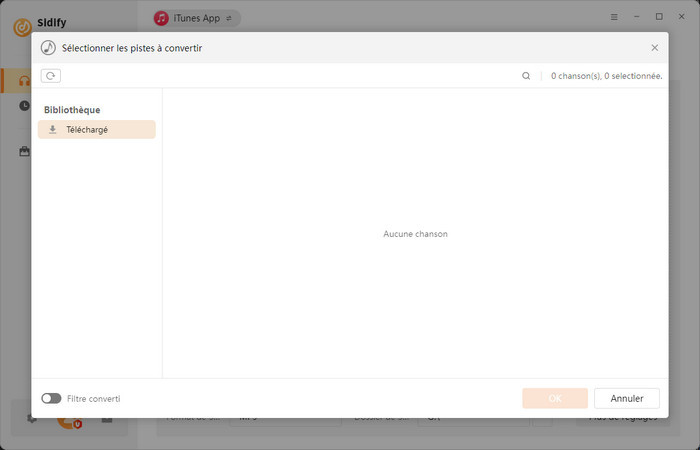
Task: Maximize the Sidify window
Action: tap(659, 17)
